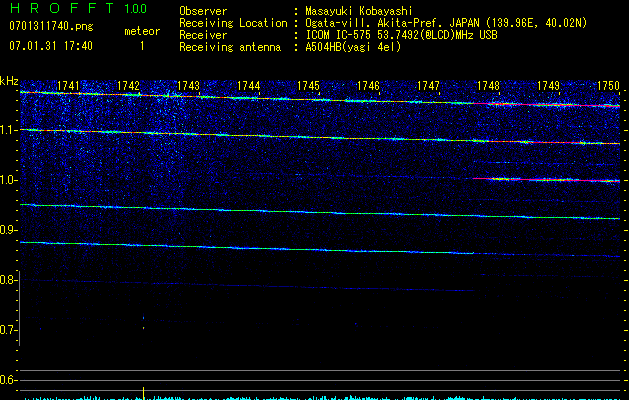Screen dimensions: 629x400
Task: Click the HROFFT title text
Action: (x=62, y=8)
